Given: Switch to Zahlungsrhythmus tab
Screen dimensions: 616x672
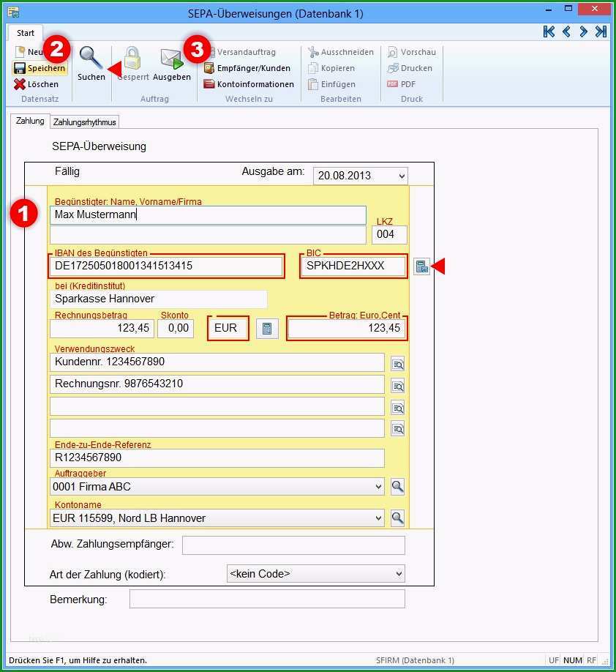Looking at the screenshot, I should coord(84,122).
